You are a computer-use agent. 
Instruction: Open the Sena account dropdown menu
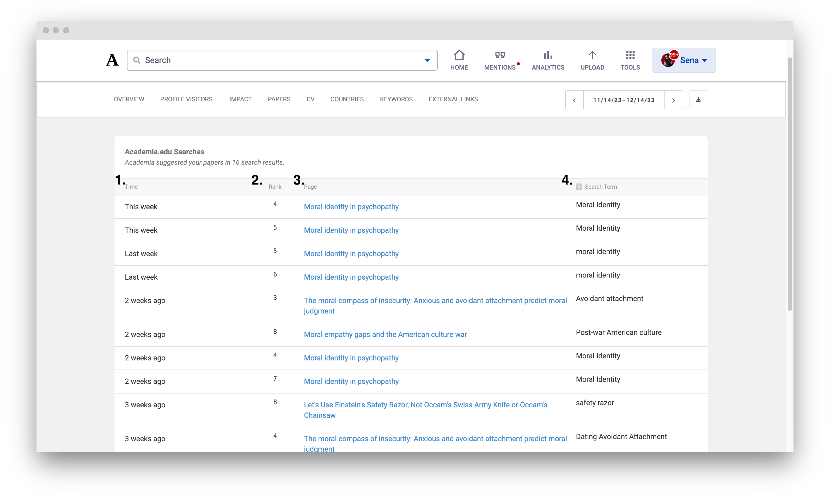[x=684, y=60]
